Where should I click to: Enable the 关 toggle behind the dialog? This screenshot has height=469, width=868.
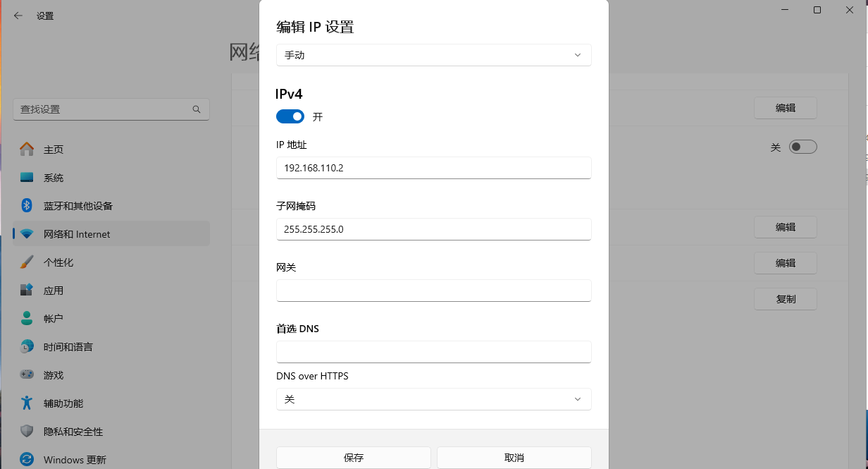[802, 148]
